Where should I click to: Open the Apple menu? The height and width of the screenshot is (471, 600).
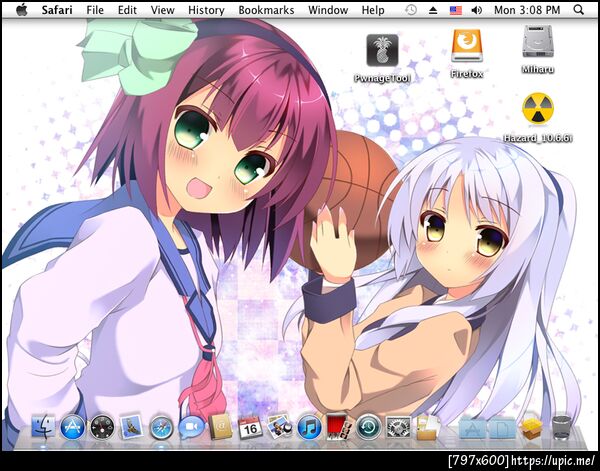click(22, 10)
